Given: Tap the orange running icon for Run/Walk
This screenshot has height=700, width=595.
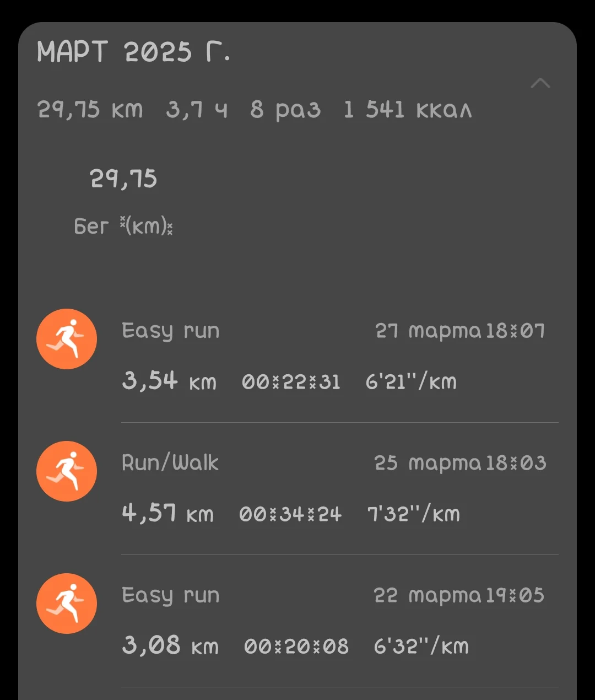Looking at the screenshot, I should tap(67, 471).
